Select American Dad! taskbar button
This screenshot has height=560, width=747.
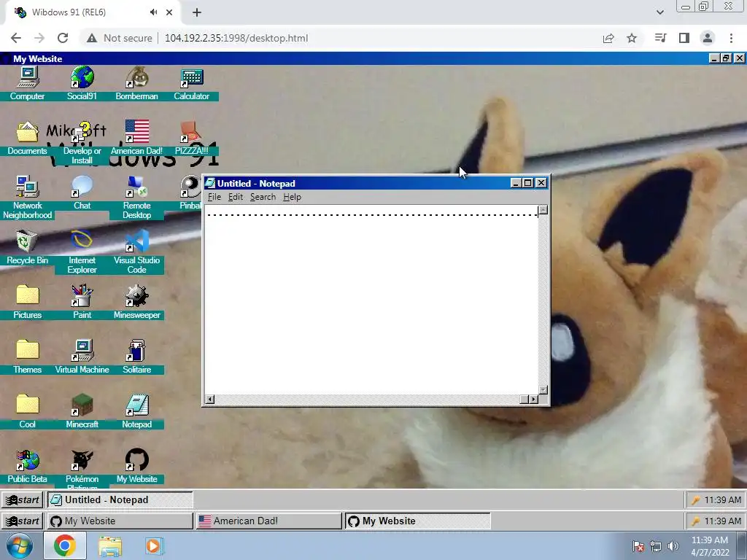[268, 521]
